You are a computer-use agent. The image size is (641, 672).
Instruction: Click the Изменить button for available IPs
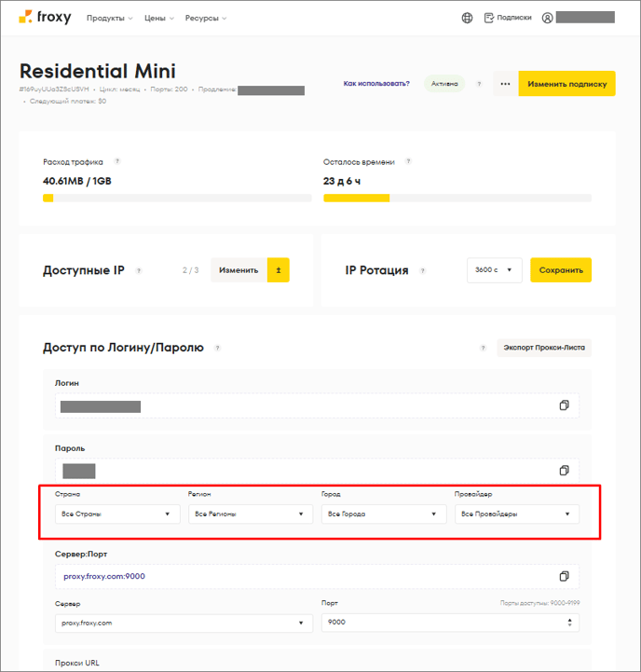pos(239,270)
